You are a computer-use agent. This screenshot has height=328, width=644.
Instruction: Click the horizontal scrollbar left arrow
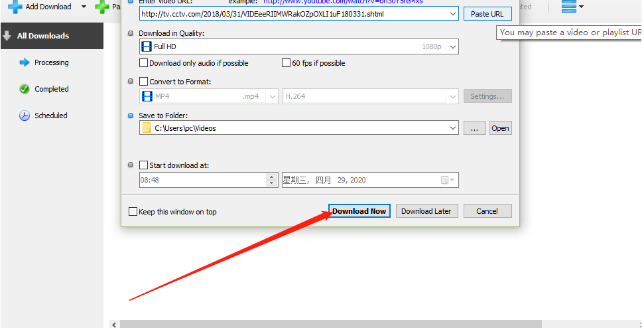[114, 324]
